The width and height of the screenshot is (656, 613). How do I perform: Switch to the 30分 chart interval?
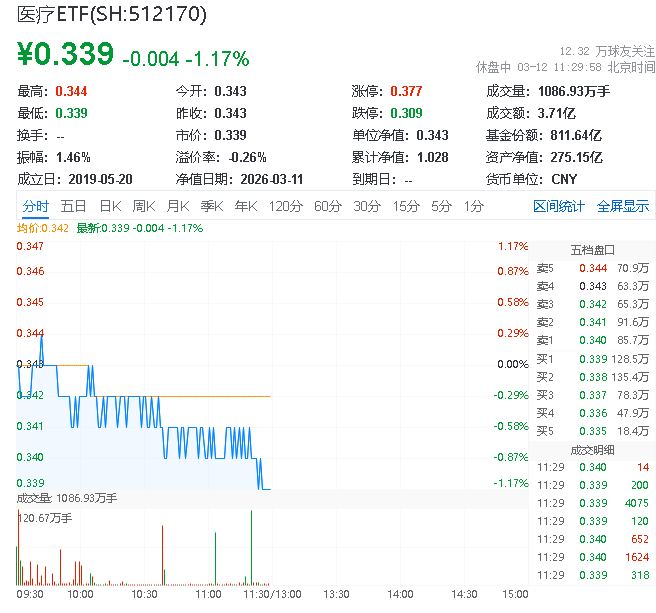point(366,206)
